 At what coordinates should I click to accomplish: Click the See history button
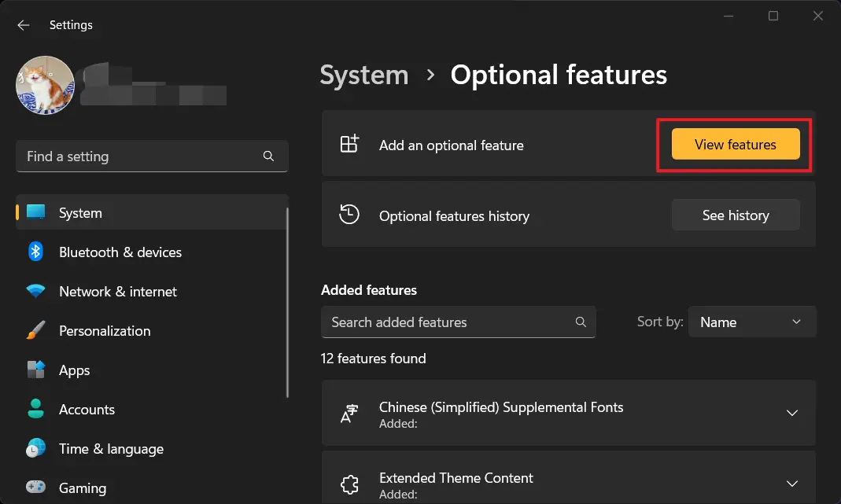[735, 214]
